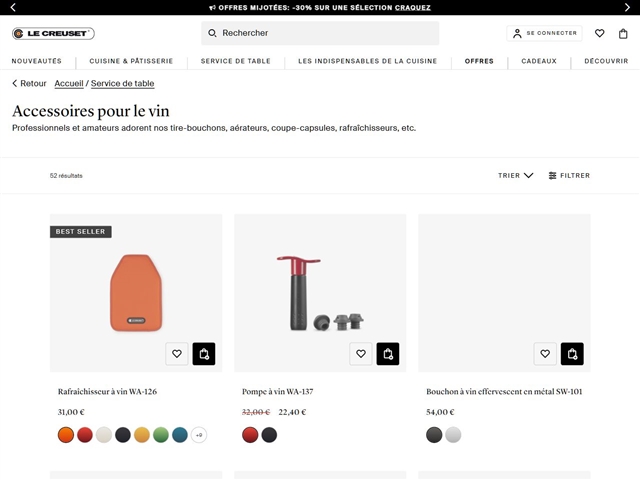Add Pompe à vin WA-137 to wishlist
640x480 pixels.
pyautogui.click(x=361, y=353)
